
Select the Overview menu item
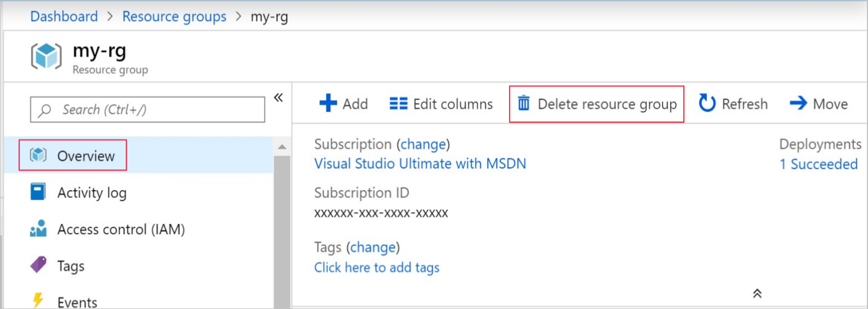point(86,156)
